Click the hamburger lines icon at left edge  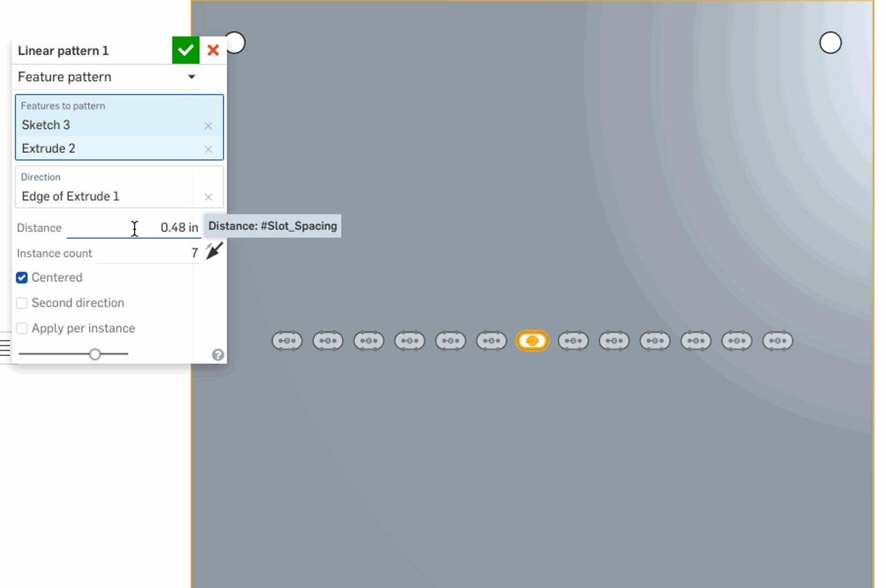[x=5, y=348]
